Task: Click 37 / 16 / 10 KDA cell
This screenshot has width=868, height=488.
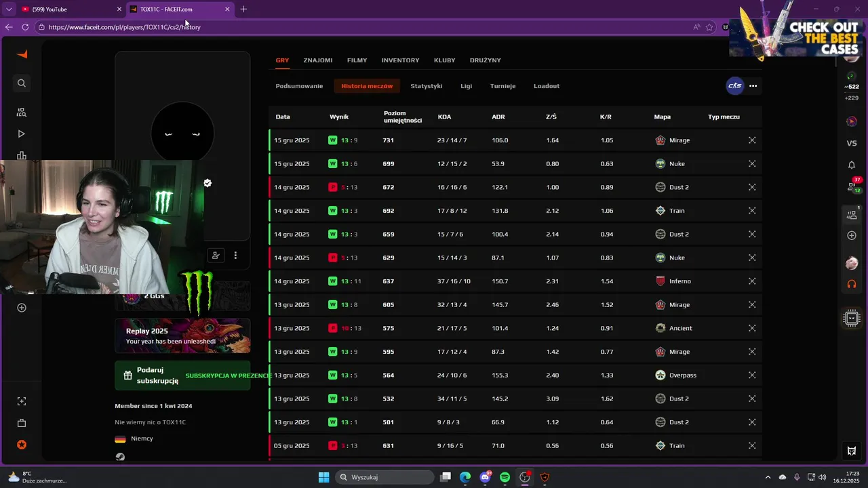Action: point(454,281)
